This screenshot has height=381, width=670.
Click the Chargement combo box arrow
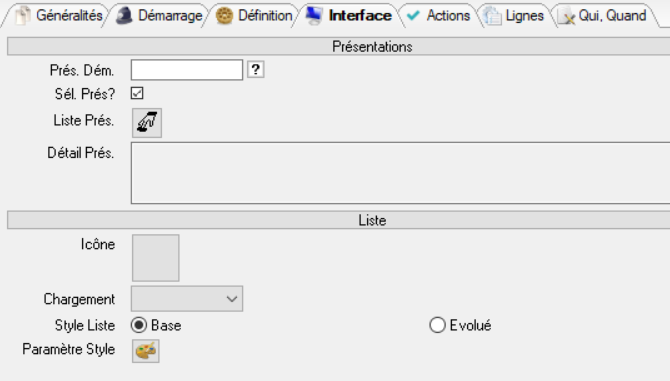pos(232,299)
